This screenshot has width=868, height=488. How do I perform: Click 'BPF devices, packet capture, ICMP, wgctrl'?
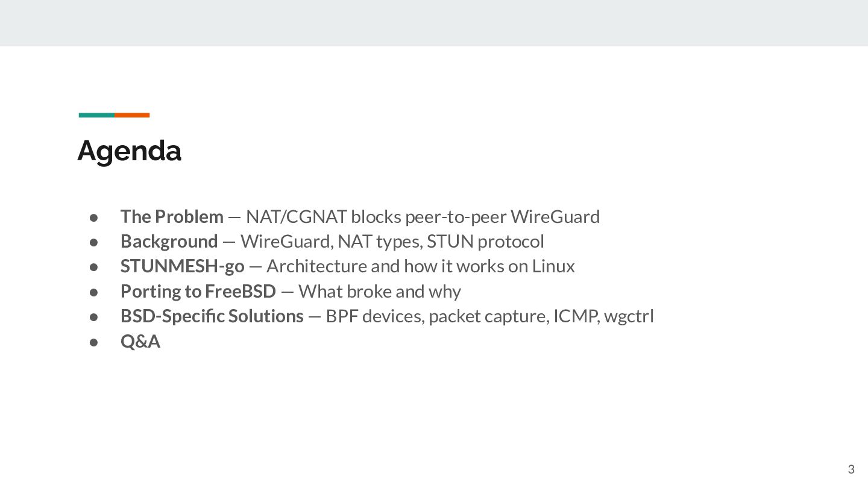tap(490, 316)
